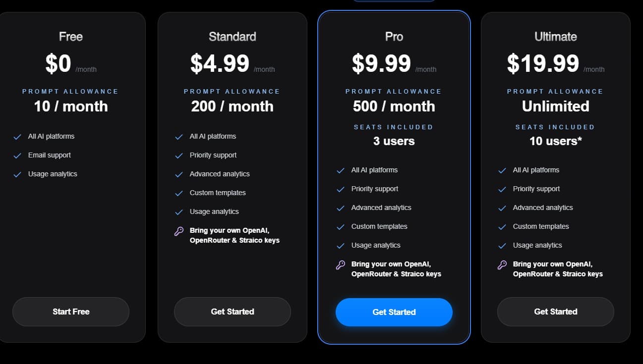The height and width of the screenshot is (364, 643).
Task: Click Get Started on the Standard plan
Action: pos(232,312)
